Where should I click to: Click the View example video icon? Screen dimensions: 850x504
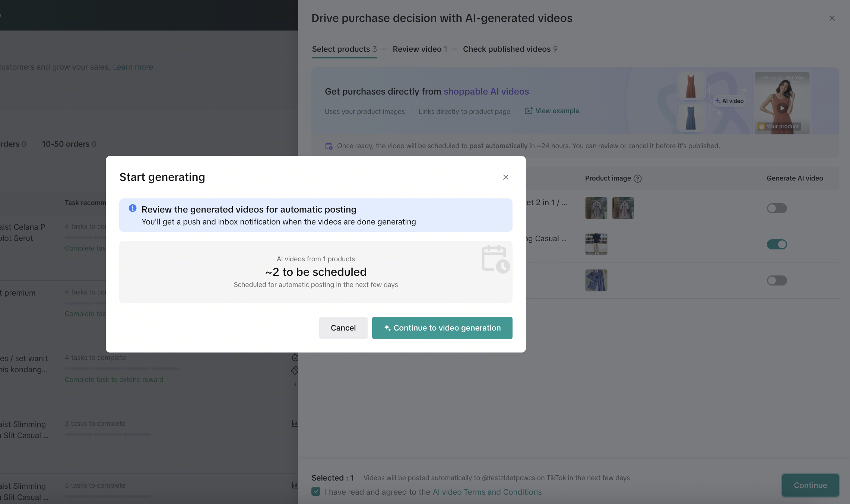point(529,111)
